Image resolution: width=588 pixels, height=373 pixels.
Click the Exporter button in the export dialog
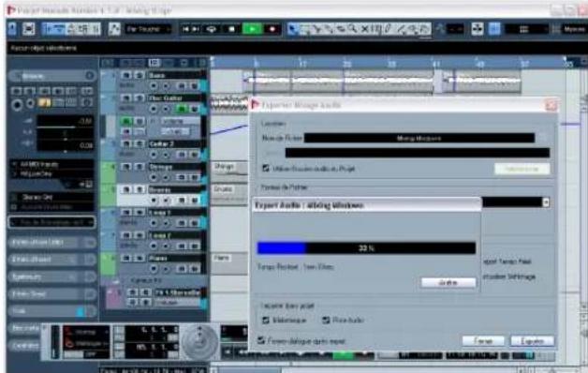(x=532, y=341)
